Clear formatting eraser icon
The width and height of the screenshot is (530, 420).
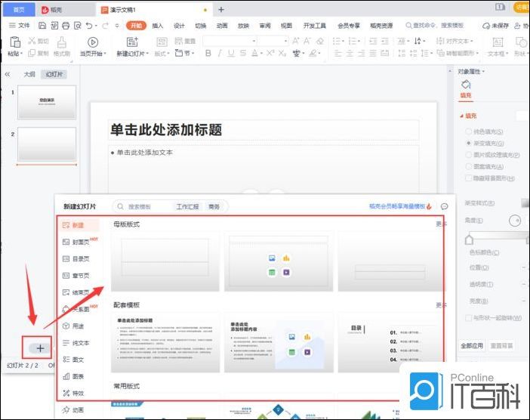[x=320, y=41]
